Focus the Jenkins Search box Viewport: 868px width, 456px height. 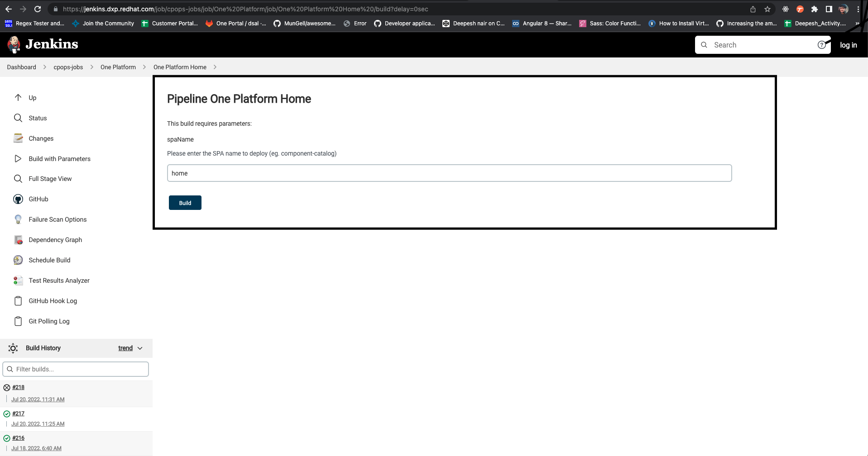[763, 45]
